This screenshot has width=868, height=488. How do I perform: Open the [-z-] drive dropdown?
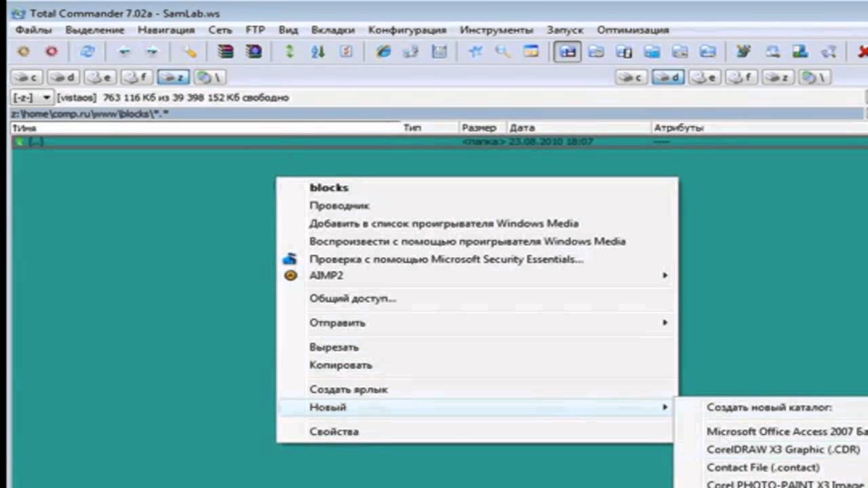tap(32, 98)
